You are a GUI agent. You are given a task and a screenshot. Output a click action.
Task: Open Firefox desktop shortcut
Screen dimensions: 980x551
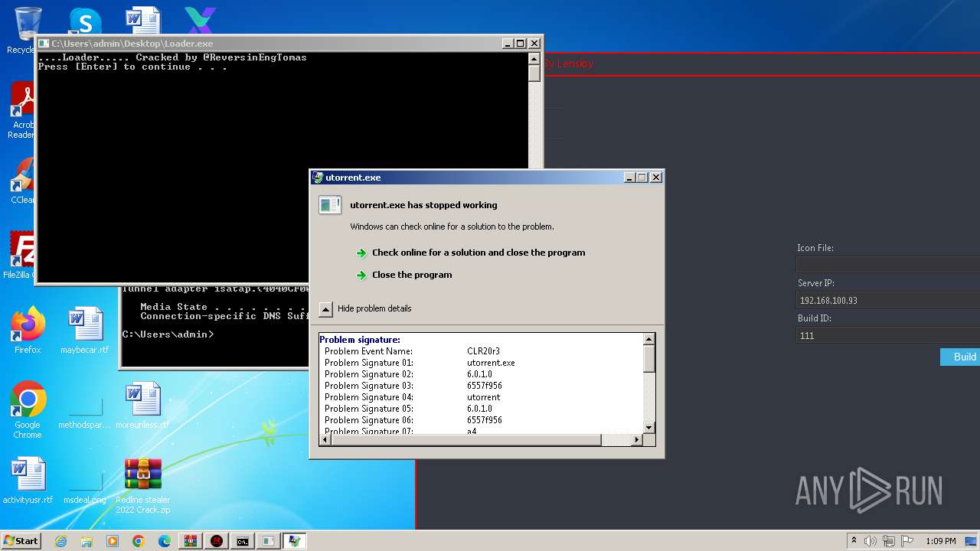point(28,330)
